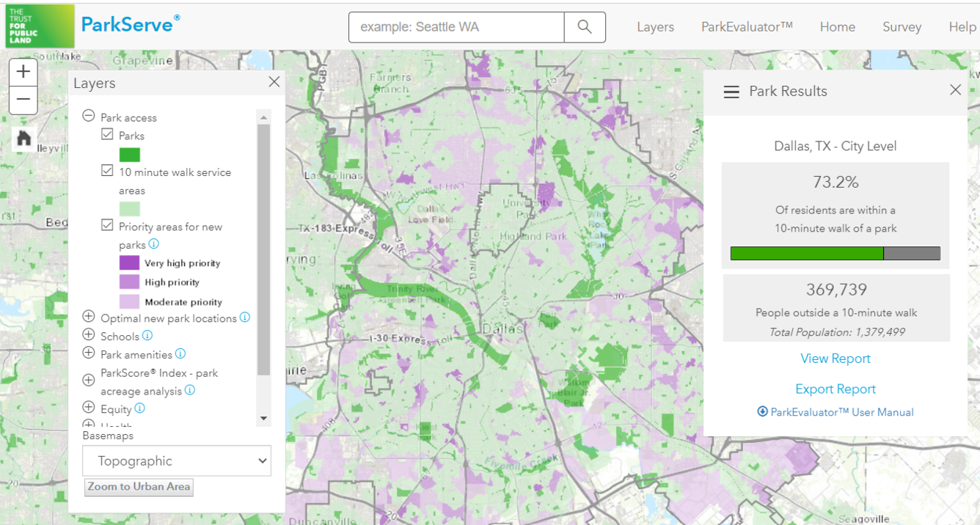Zoom in using the plus icon
The height and width of the screenshot is (525, 980).
coord(23,72)
